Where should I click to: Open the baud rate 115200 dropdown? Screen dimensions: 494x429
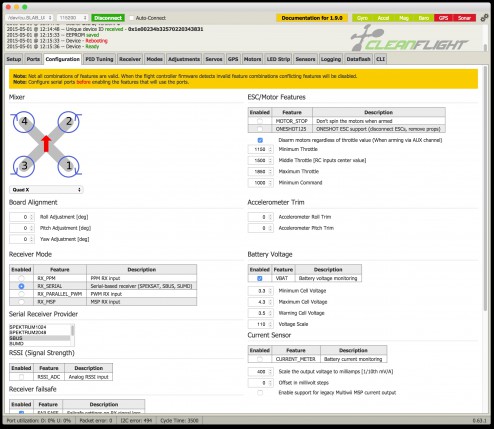[x=72, y=18]
